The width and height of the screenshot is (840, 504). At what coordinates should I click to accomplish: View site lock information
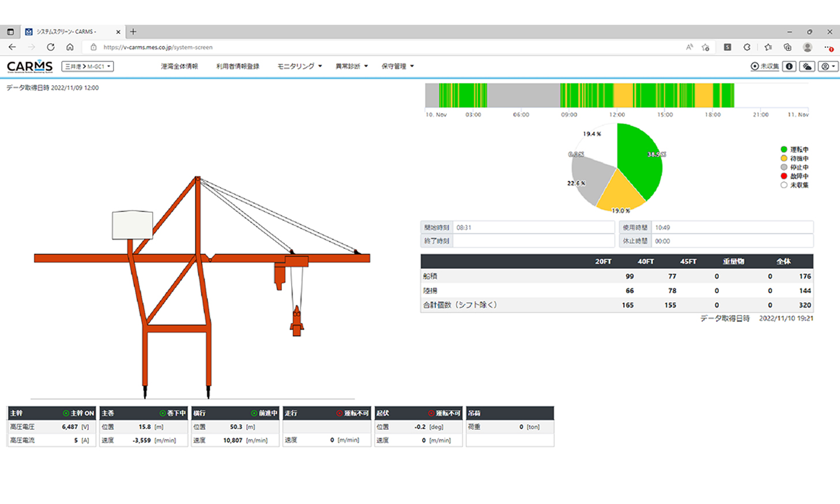[93, 47]
